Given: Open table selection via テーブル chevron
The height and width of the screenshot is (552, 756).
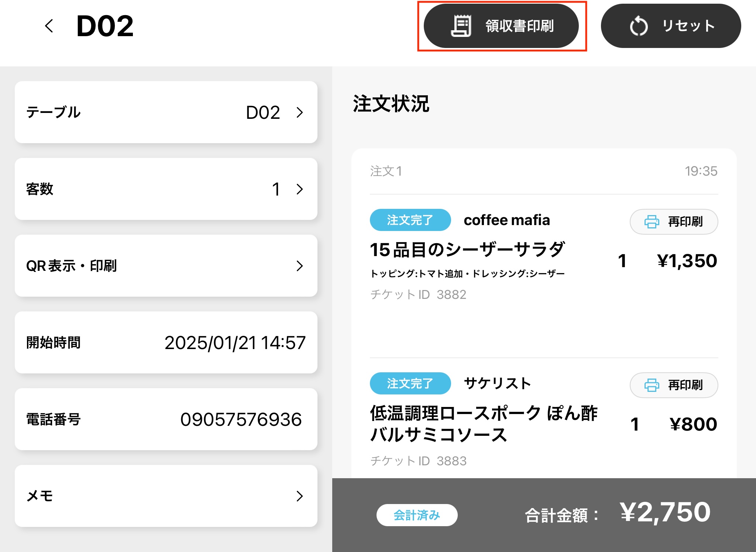Looking at the screenshot, I should (300, 112).
